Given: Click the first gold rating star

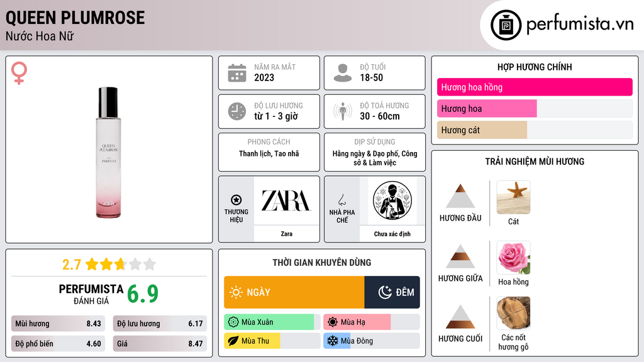Looking at the screenshot, I should pos(92,264).
